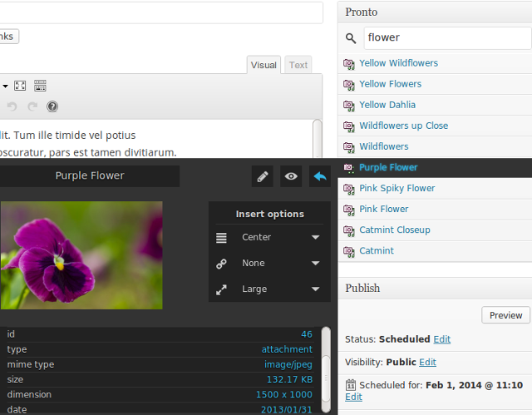Screen dimensions: 532x415
Task: Select the Purple Flower search result
Action: (388, 167)
